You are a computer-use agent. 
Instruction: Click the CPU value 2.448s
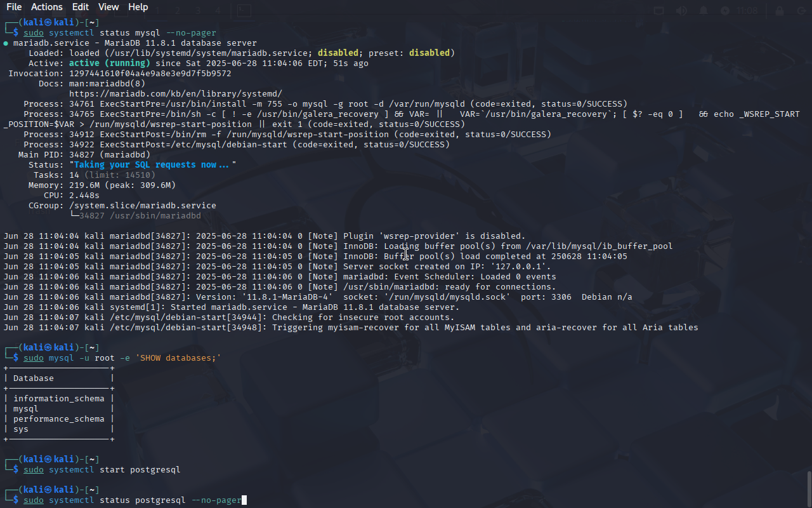(x=84, y=195)
